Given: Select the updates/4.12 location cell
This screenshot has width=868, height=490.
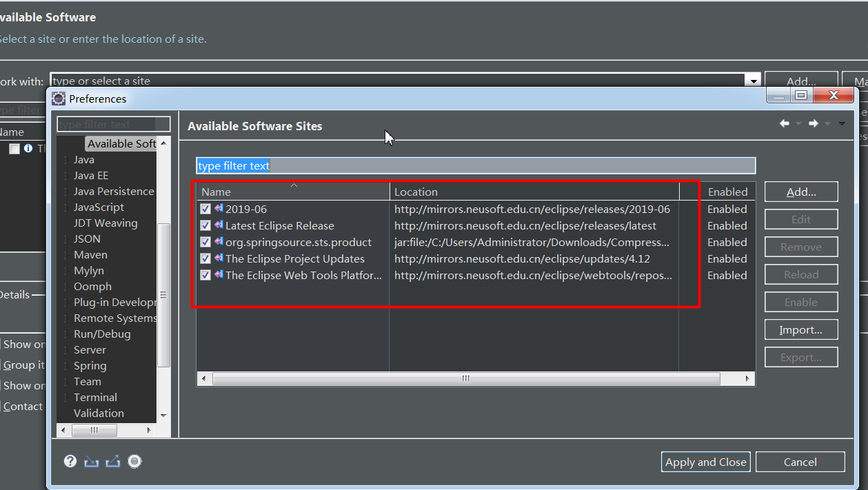Looking at the screenshot, I should [534, 258].
